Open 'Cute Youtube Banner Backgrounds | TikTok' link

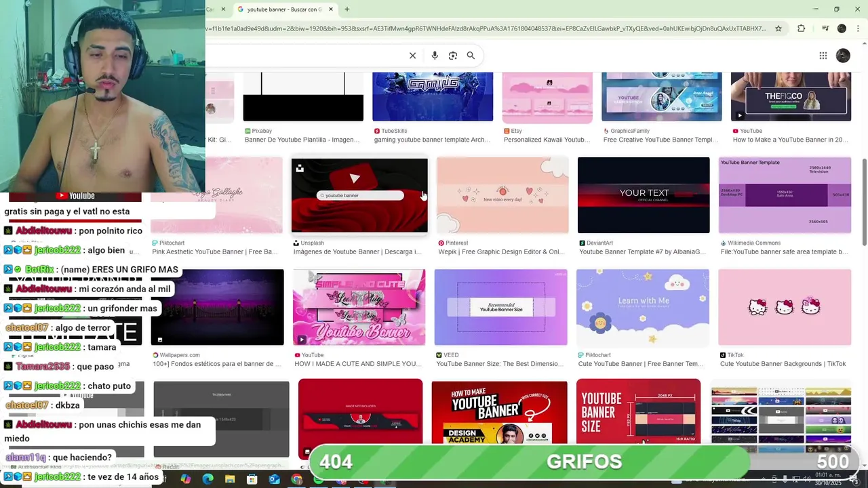coord(783,364)
